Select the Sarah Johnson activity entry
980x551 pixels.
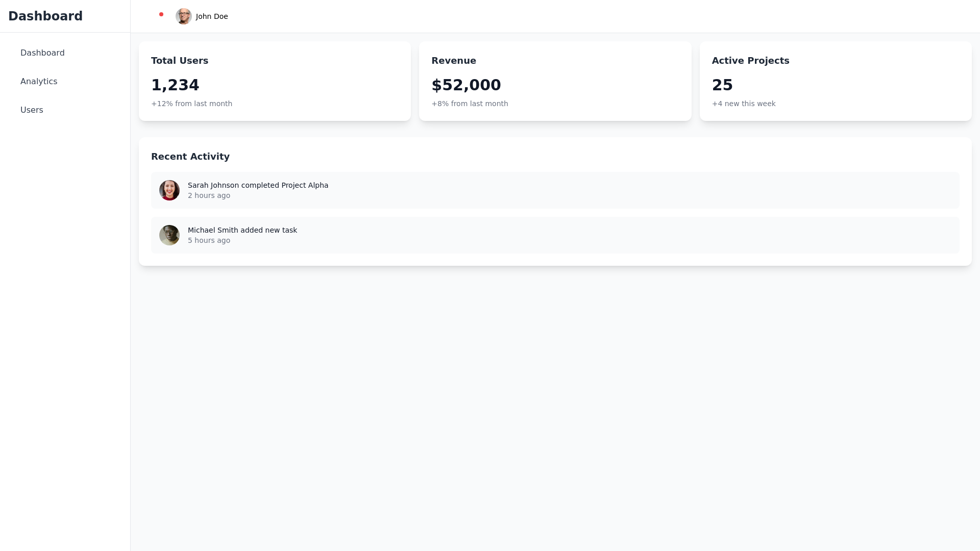(x=555, y=190)
